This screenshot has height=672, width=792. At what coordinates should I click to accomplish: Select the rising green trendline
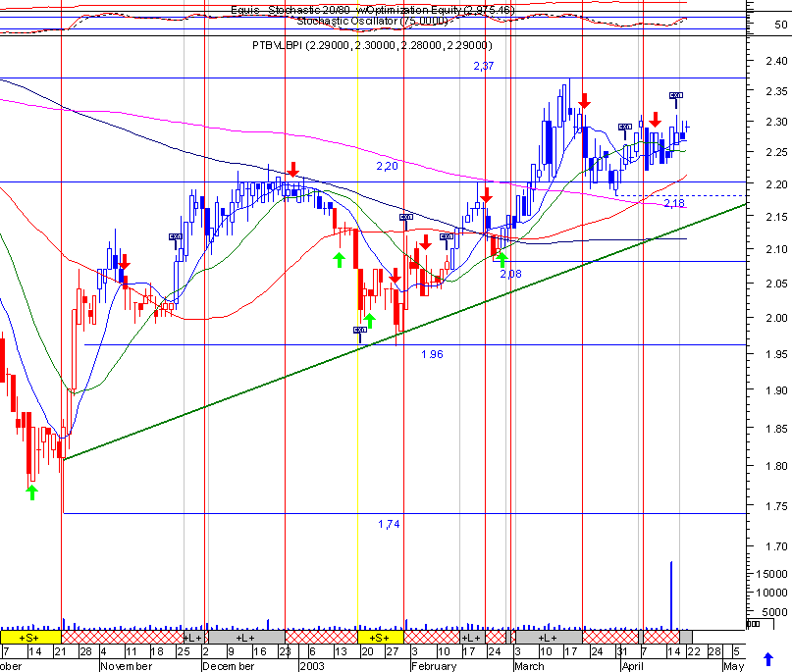tap(404, 332)
